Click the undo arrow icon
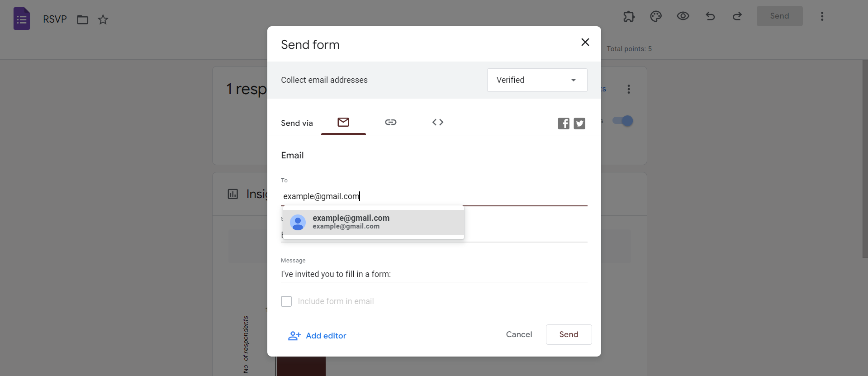 (710, 16)
